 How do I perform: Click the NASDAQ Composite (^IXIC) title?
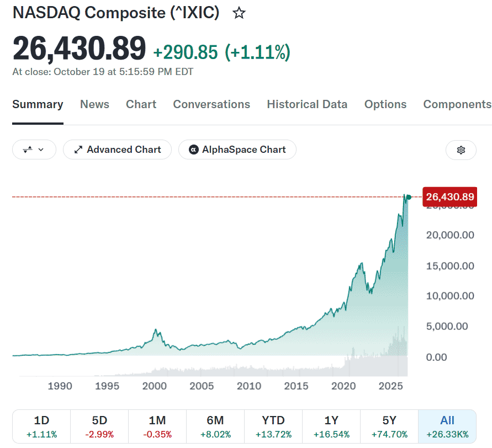tap(116, 13)
